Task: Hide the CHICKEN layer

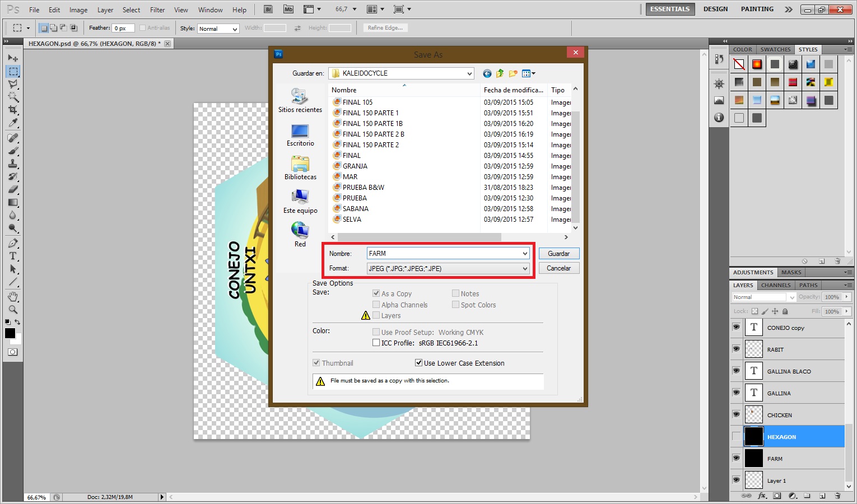Action: [x=736, y=414]
